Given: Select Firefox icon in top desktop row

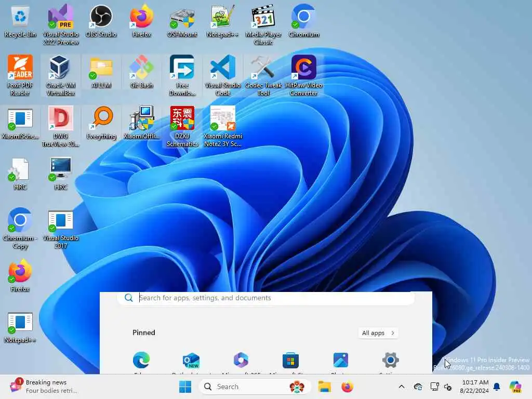Looking at the screenshot, I should pos(141,21).
